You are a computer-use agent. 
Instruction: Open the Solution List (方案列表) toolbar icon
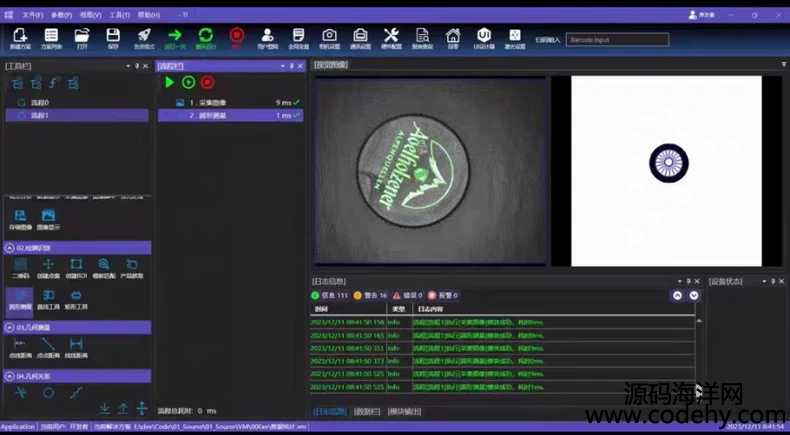pyautogui.click(x=51, y=38)
